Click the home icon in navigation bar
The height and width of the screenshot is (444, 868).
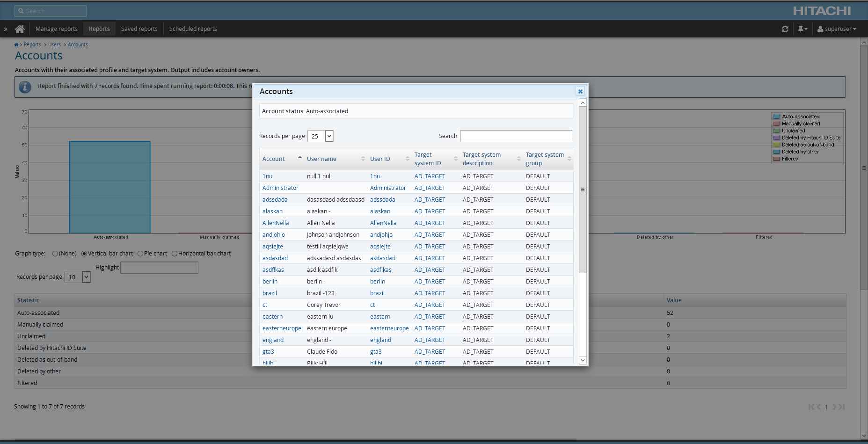click(x=20, y=29)
